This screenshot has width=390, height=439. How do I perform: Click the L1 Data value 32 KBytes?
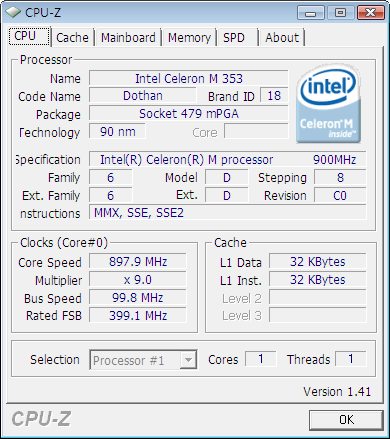(x=318, y=262)
